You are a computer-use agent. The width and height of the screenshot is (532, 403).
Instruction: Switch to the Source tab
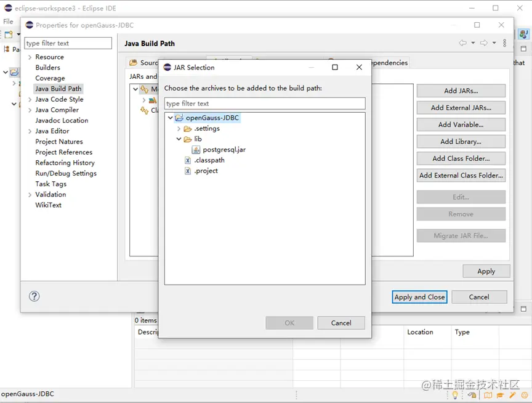[144, 63]
